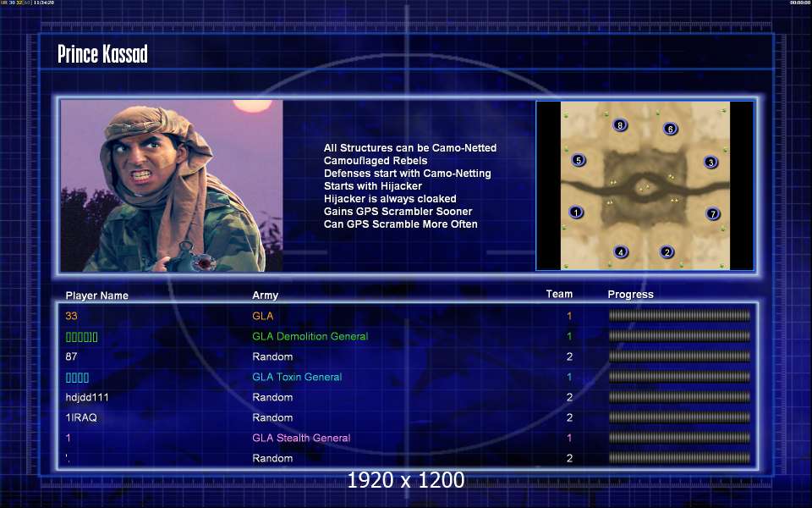The width and height of the screenshot is (812, 508).
Task: Click team number in GLA Stealth General row
Action: (569, 438)
